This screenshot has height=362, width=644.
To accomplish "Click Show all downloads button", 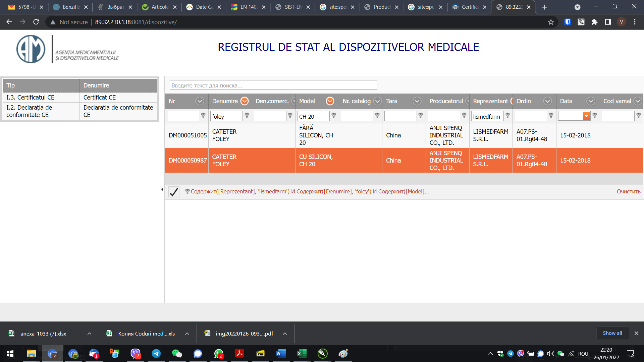I will 612,333.
